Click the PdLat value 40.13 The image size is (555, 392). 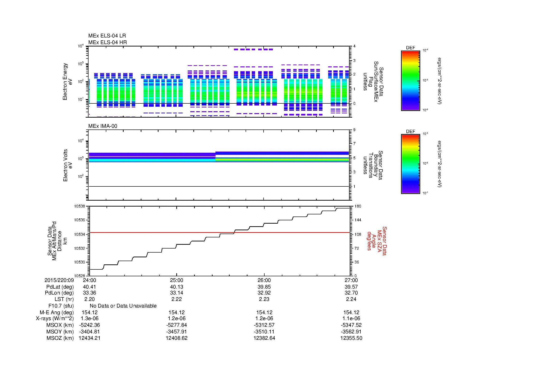coord(177,287)
